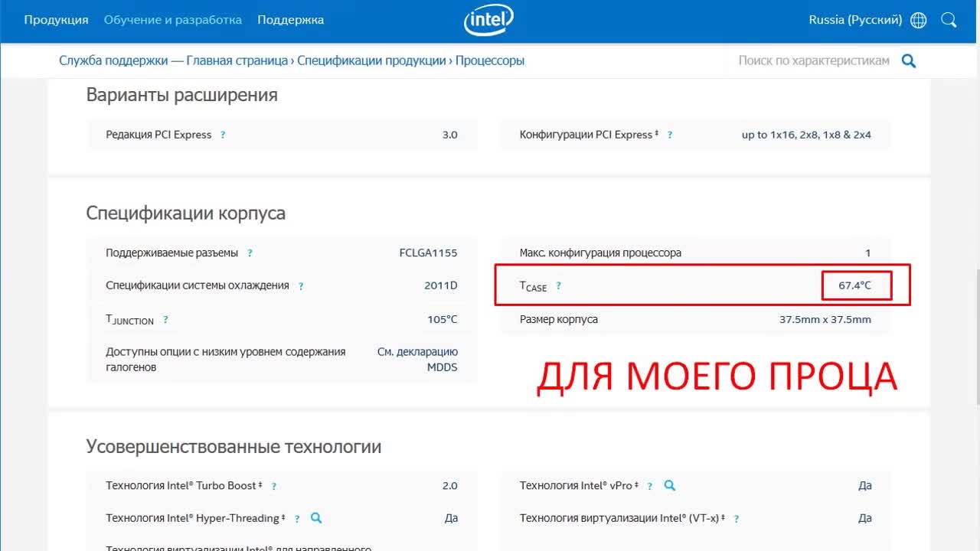The height and width of the screenshot is (551, 980).
Task: Open the Intel logo home link
Action: (488, 20)
